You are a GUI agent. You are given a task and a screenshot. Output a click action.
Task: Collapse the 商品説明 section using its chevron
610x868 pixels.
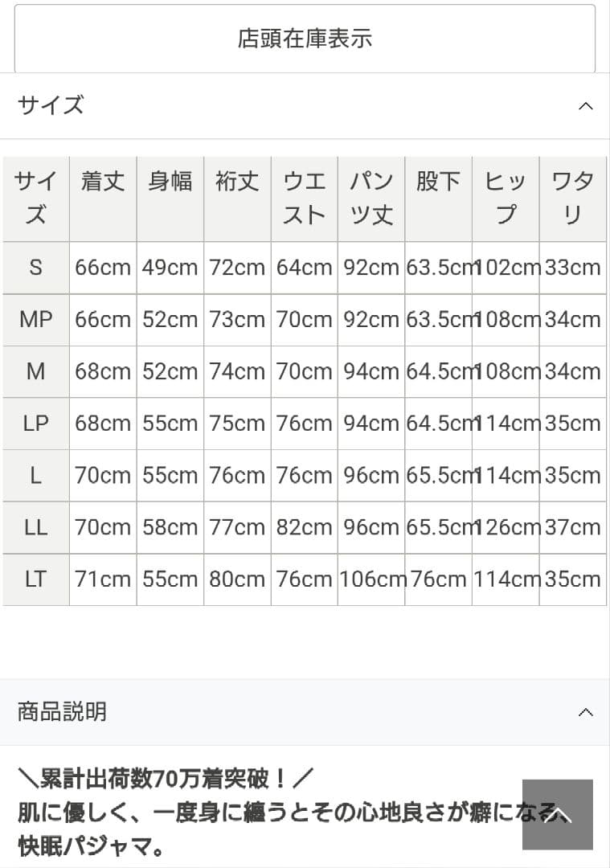tap(586, 711)
